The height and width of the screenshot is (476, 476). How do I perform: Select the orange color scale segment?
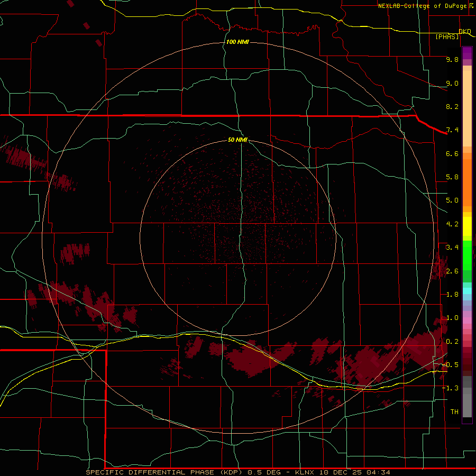(467, 182)
